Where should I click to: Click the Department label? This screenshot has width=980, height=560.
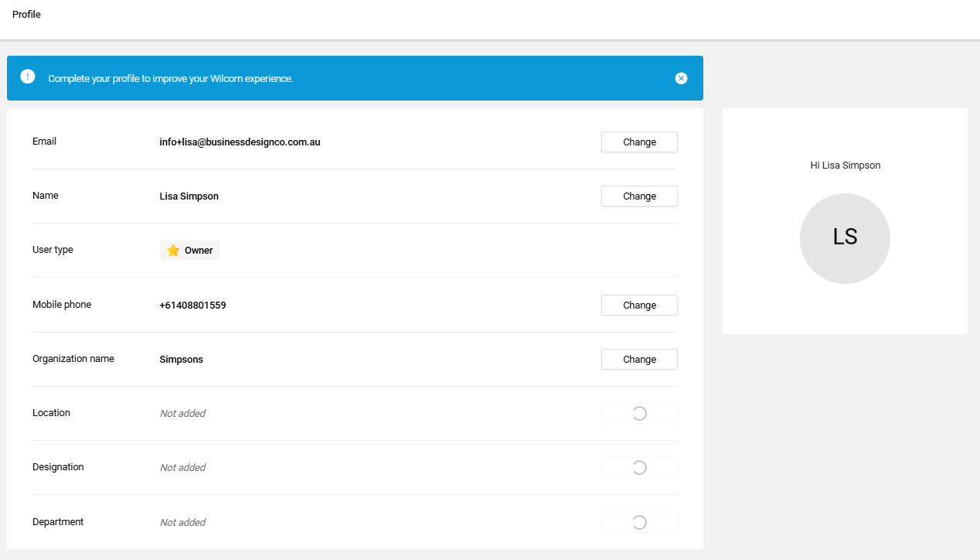pos(58,522)
